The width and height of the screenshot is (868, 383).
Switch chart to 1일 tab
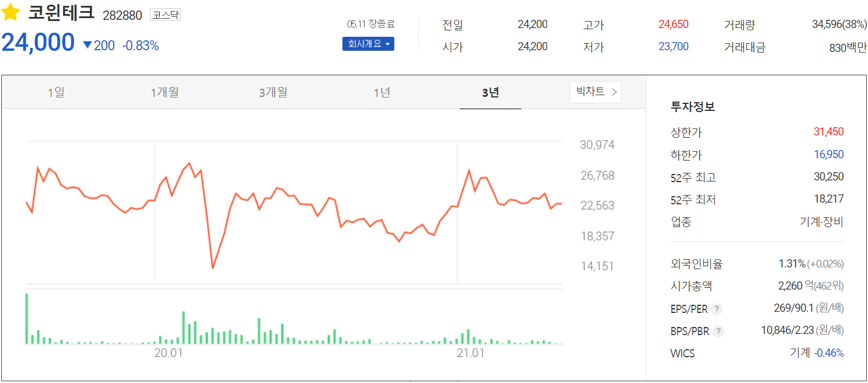(x=56, y=92)
